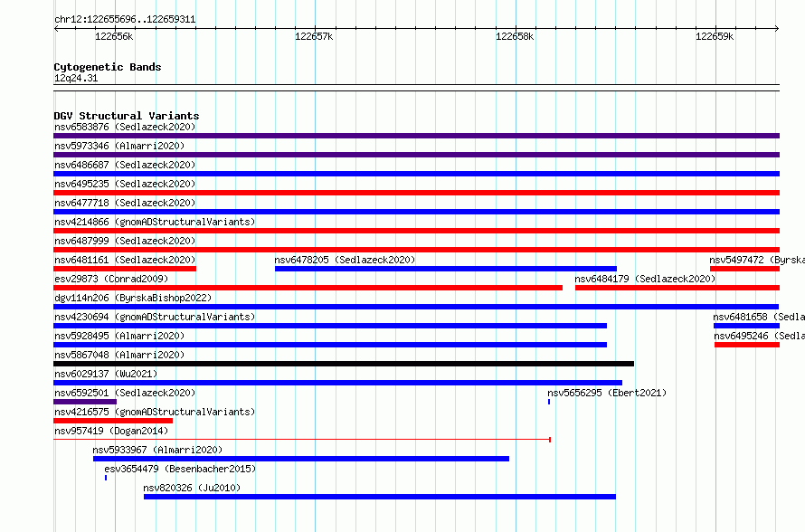Click the nsv6592501 (Sedlazeck2020) purple bar
Image resolution: width=805 pixels, height=532 pixels.
point(85,402)
